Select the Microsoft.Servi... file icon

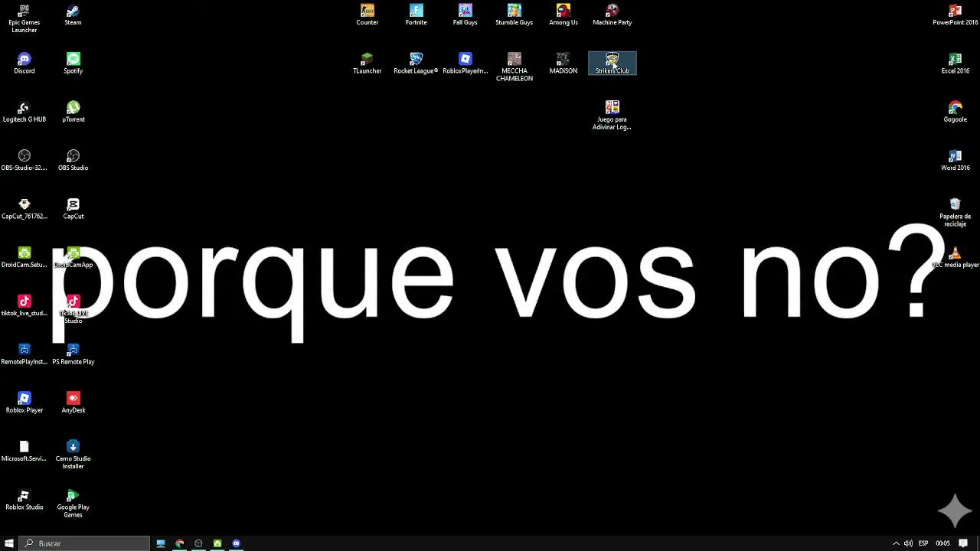tap(24, 451)
